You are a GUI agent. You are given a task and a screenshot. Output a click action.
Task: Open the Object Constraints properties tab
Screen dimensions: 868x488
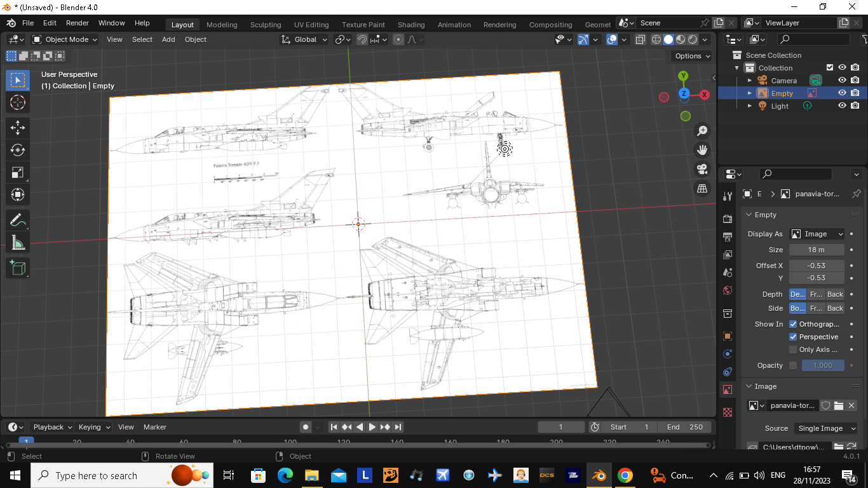pyautogui.click(x=728, y=372)
